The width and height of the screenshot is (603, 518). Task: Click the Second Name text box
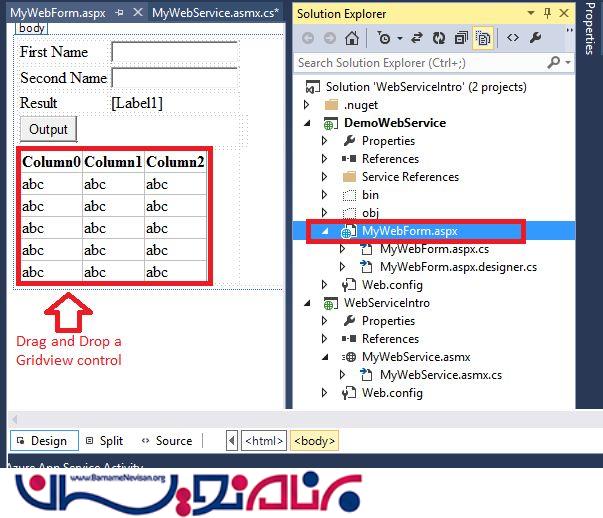[175, 78]
